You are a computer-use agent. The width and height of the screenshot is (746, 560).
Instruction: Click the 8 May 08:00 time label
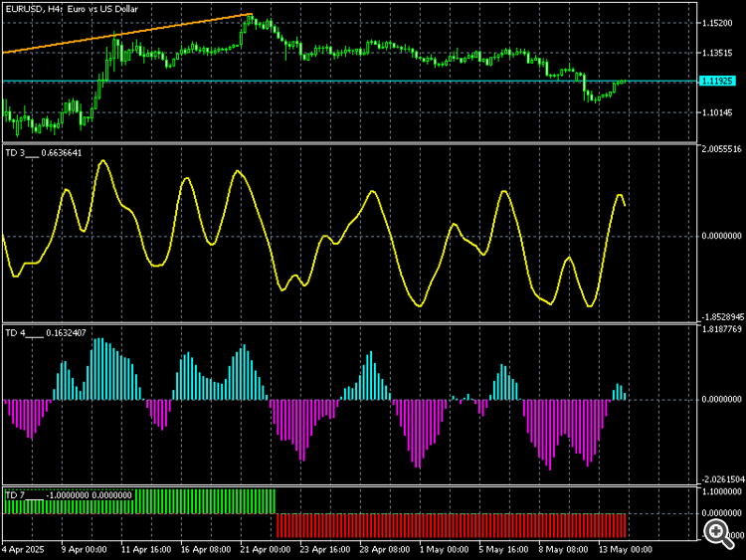point(563,549)
